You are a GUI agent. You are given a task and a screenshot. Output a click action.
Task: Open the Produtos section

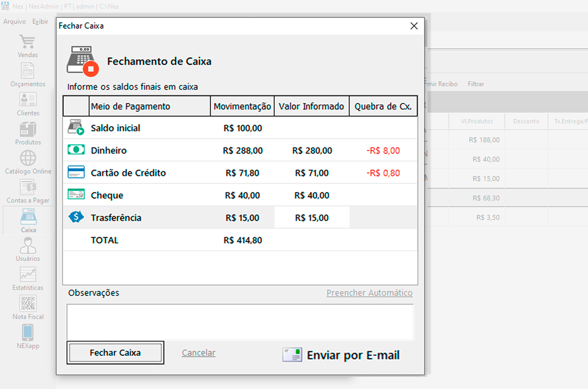(28, 133)
